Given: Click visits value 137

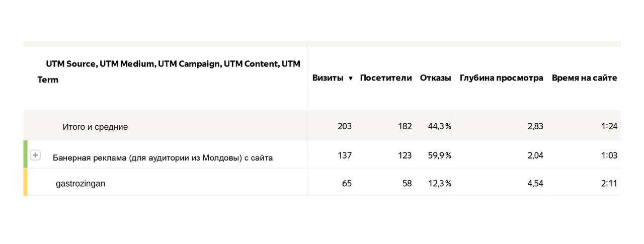Looking at the screenshot, I should (345, 155).
